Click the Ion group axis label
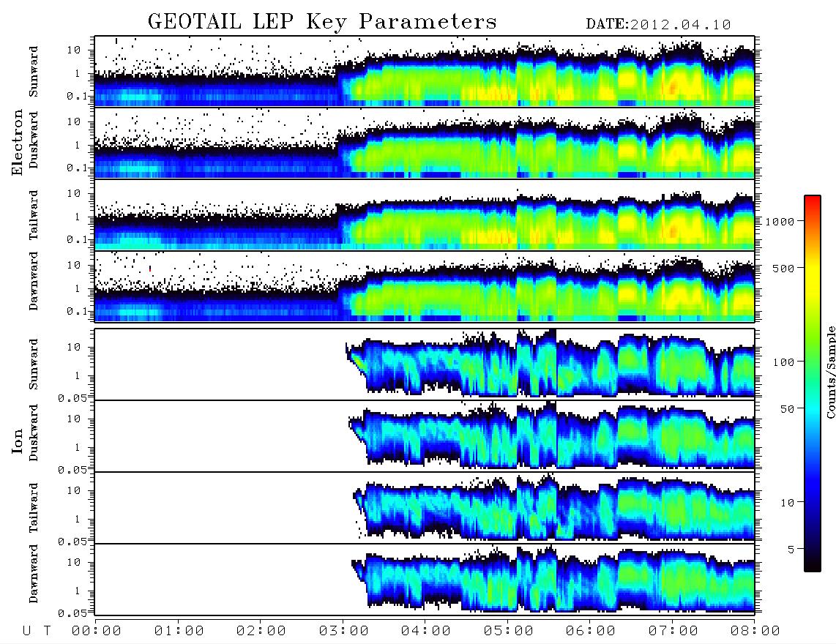This screenshot has width=836, height=644. (x=18, y=441)
